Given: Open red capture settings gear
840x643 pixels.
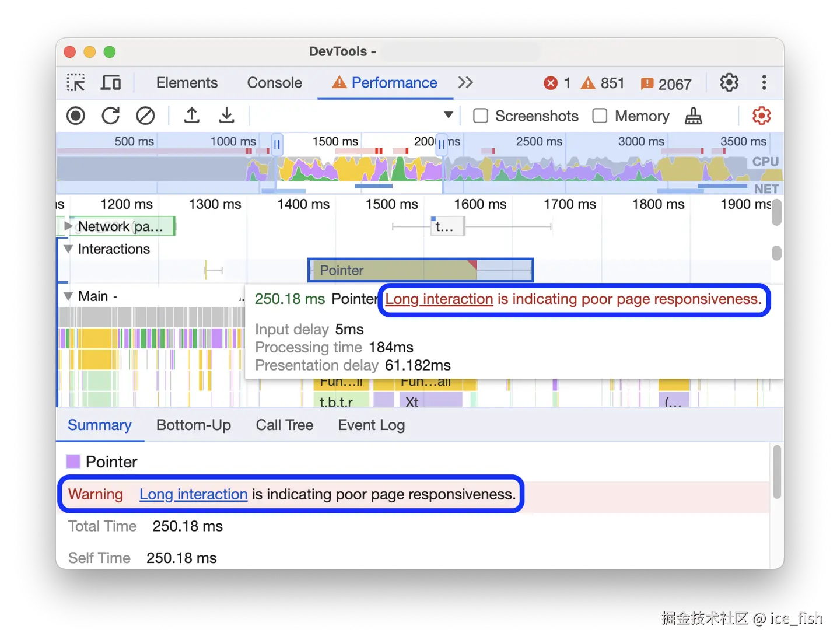Looking at the screenshot, I should 761,116.
